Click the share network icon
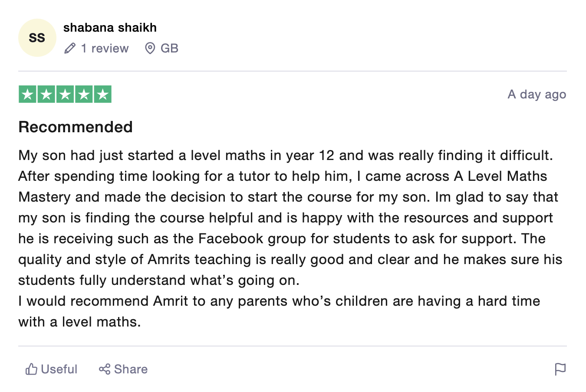Viewport: 586px width, 392px height. [104, 369]
